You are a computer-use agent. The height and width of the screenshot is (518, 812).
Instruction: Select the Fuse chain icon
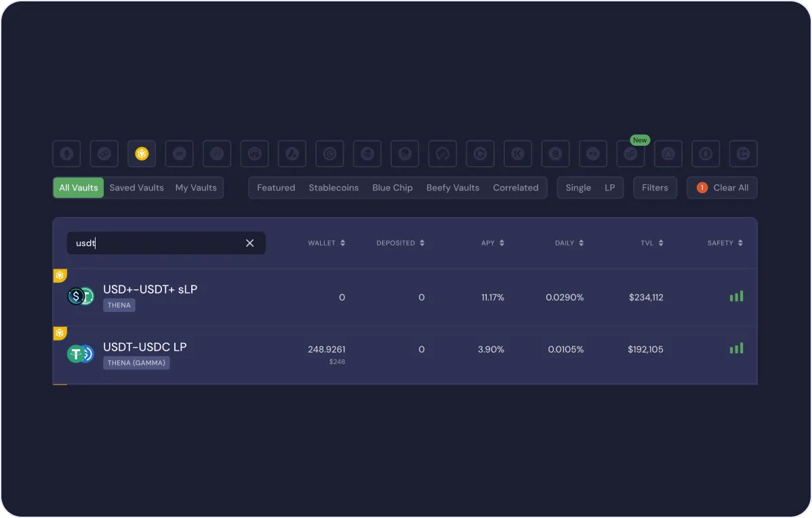pyautogui.click(x=480, y=154)
